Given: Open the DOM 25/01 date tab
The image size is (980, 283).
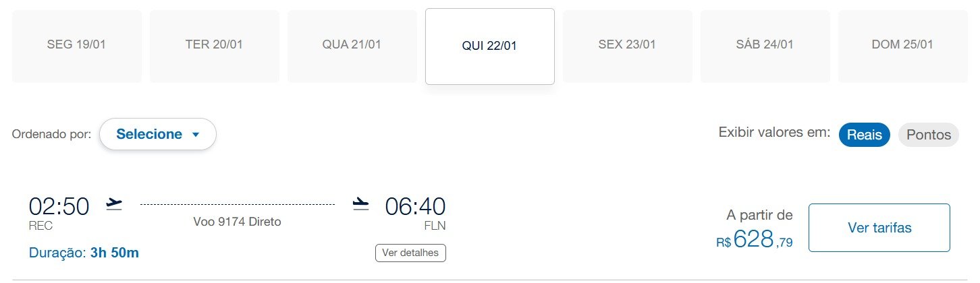Looking at the screenshot, I should point(902,46).
